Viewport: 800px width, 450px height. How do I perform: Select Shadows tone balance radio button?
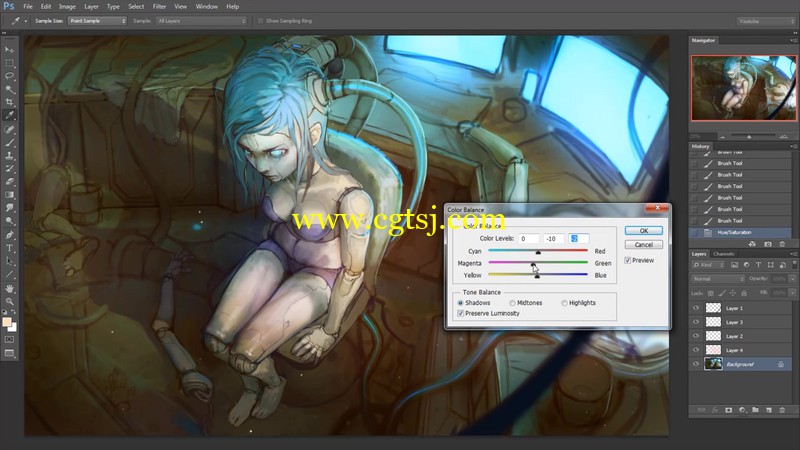[460, 303]
